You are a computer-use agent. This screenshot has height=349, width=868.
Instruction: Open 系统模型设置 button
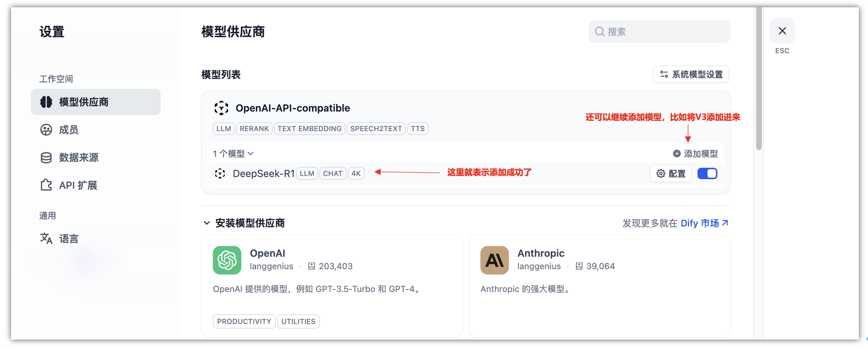691,74
